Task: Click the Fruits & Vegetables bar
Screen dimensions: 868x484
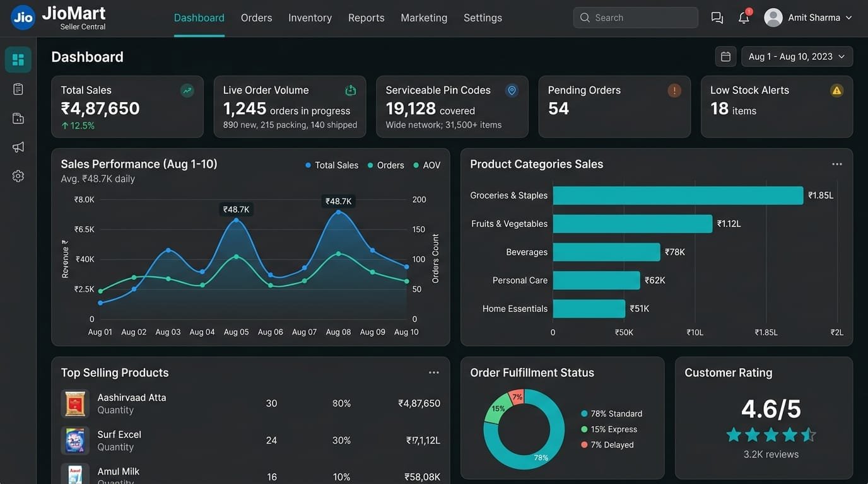Action: 633,224
